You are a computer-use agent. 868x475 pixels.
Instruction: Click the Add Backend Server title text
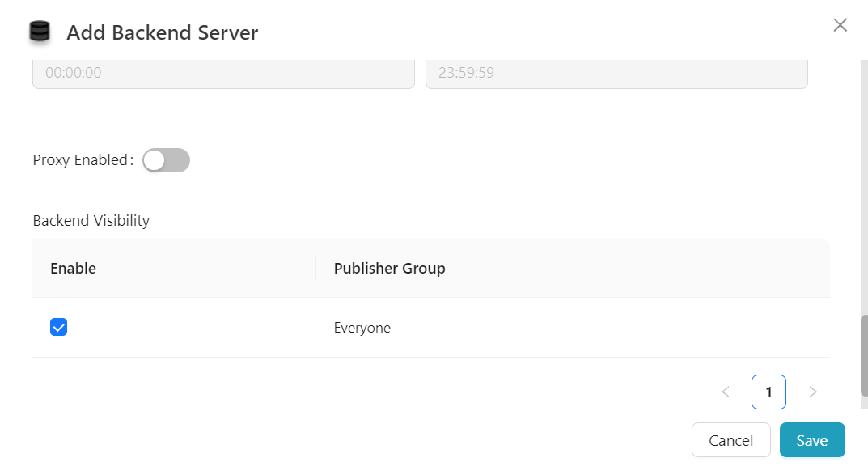(162, 32)
